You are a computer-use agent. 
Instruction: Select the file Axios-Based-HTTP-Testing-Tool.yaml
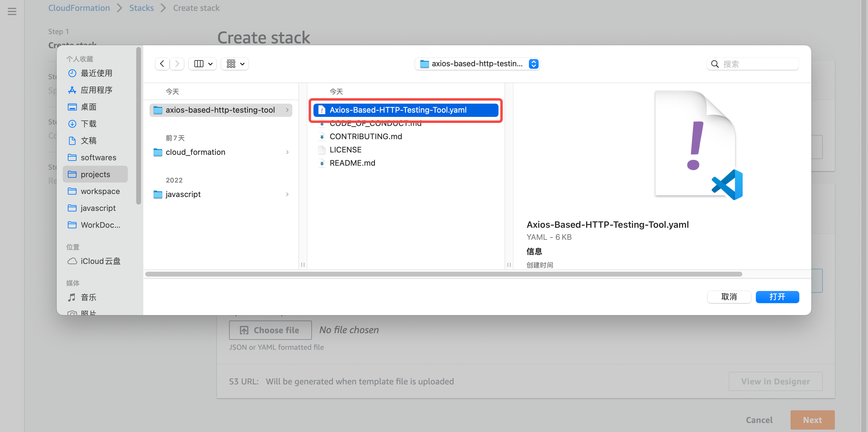tap(406, 110)
